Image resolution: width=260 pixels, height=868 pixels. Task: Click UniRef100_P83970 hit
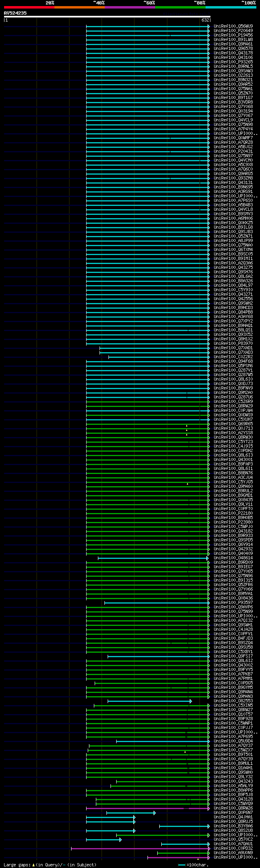tap(233, 343)
